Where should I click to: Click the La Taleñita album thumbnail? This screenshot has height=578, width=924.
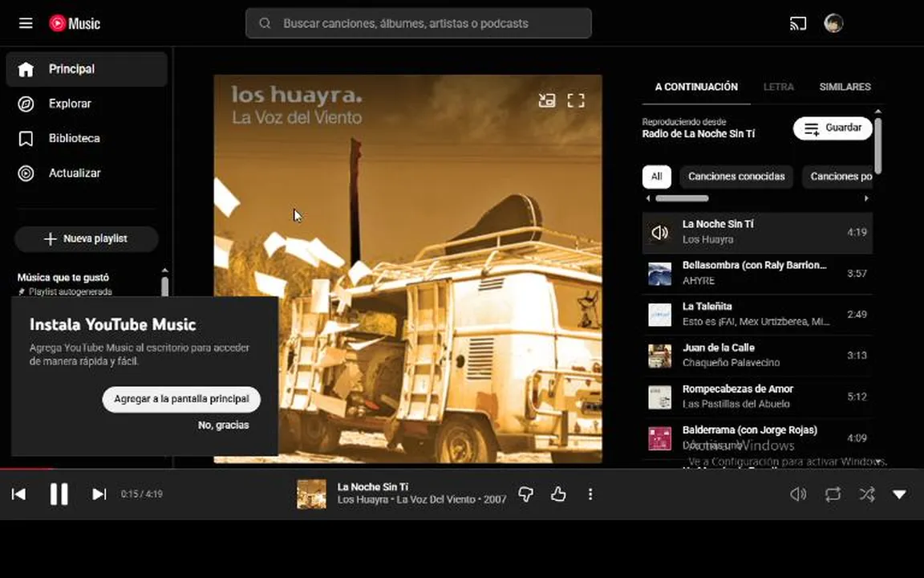[659, 315]
